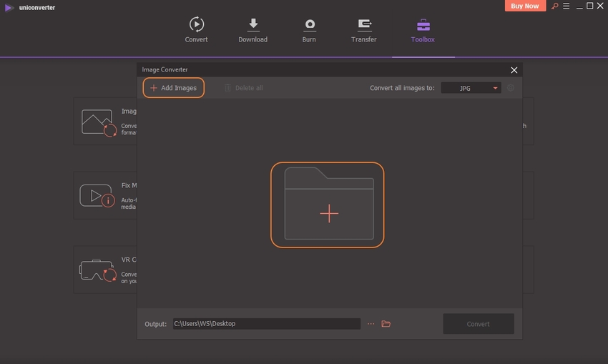Click the three-dot browse output path icon
Screen dimensions: 608x364
tap(371, 324)
